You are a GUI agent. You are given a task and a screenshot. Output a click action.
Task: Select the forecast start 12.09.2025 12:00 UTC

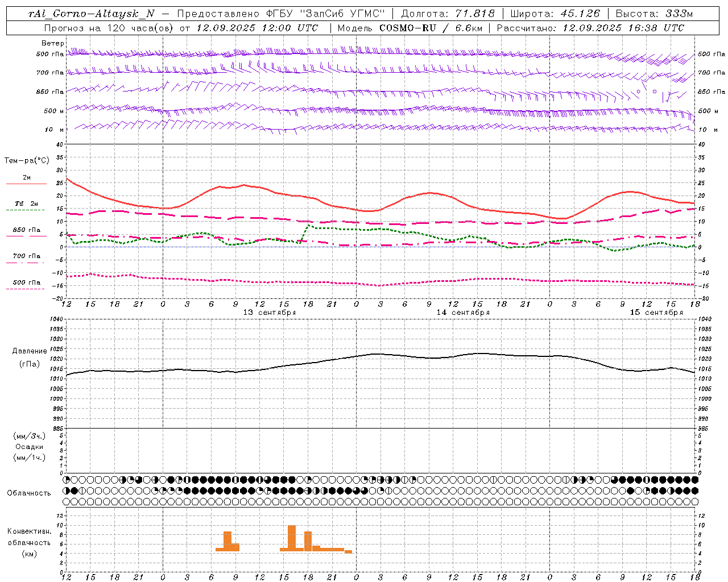pyautogui.click(x=257, y=28)
